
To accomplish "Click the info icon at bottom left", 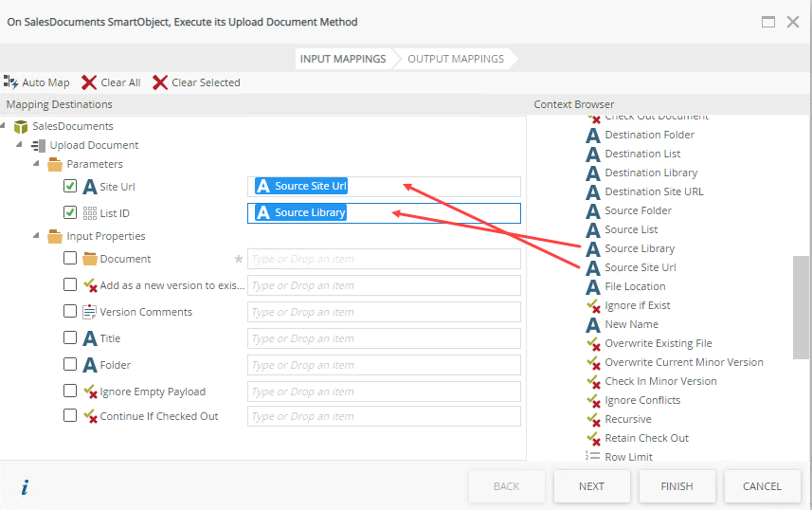I will [25, 487].
